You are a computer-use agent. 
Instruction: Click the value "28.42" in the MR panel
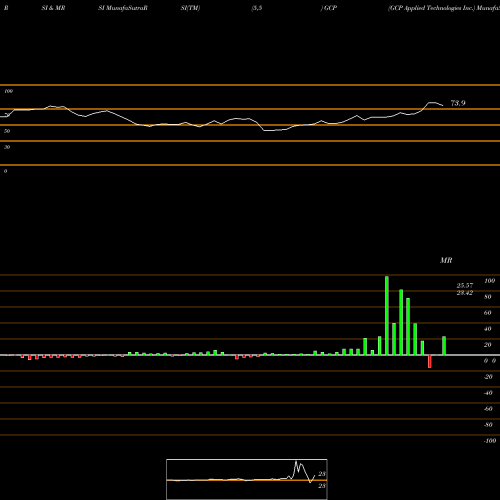465,293
